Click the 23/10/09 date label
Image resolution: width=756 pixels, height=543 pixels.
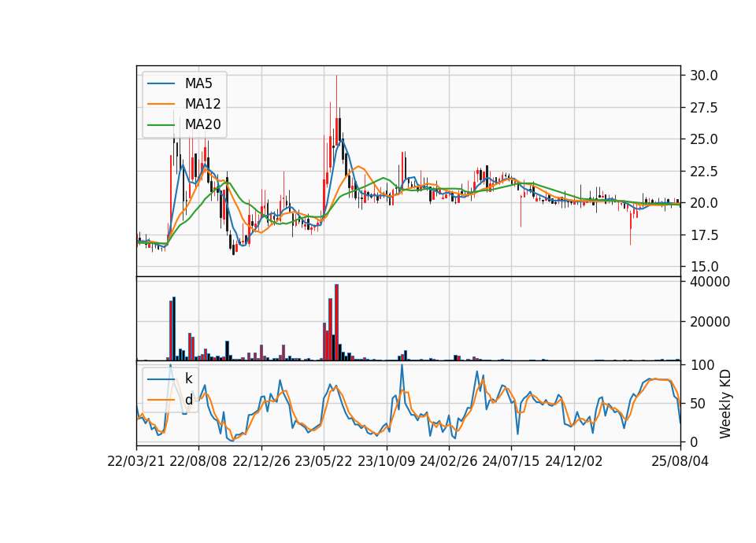[x=386, y=461]
